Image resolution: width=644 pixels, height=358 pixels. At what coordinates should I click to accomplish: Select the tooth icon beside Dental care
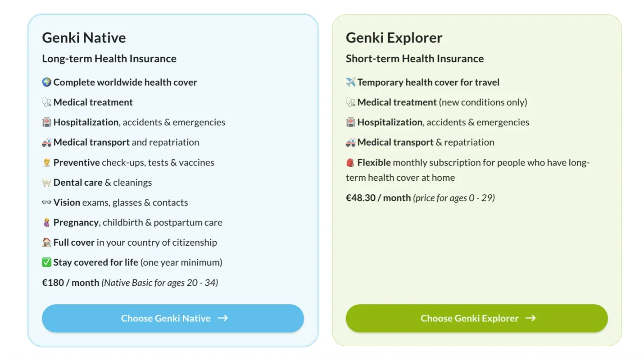click(46, 182)
